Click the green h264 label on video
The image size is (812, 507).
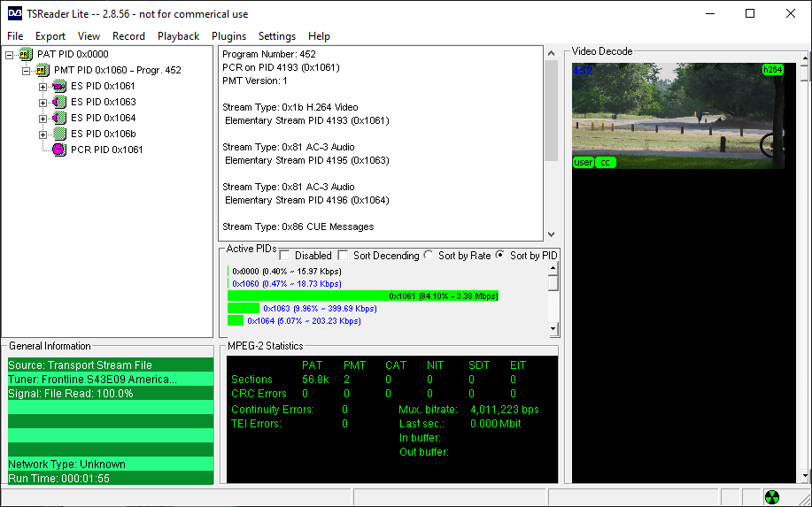point(772,70)
